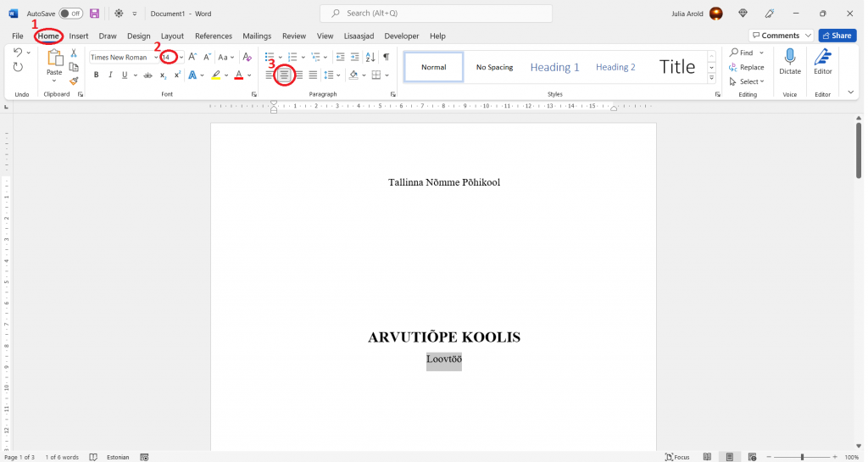Redo the last action
868x462 pixels.
pos(18,68)
